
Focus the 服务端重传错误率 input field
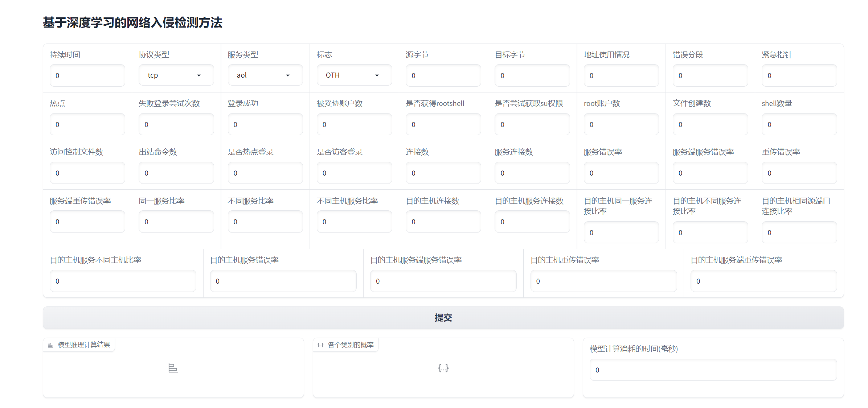tap(87, 222)
